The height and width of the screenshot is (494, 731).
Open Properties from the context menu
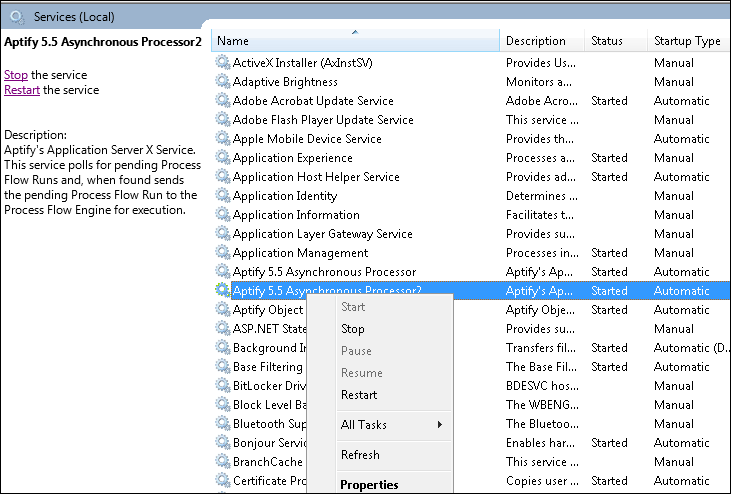[369, 485]
